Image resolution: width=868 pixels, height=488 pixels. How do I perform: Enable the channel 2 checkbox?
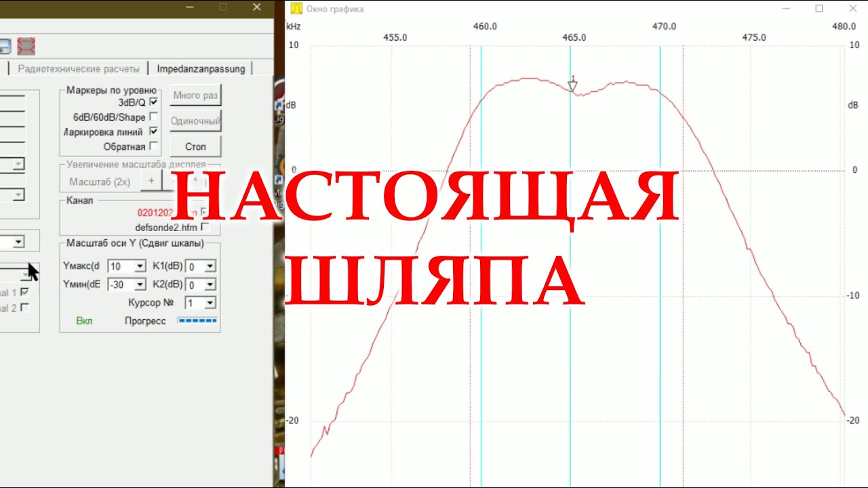24,308
